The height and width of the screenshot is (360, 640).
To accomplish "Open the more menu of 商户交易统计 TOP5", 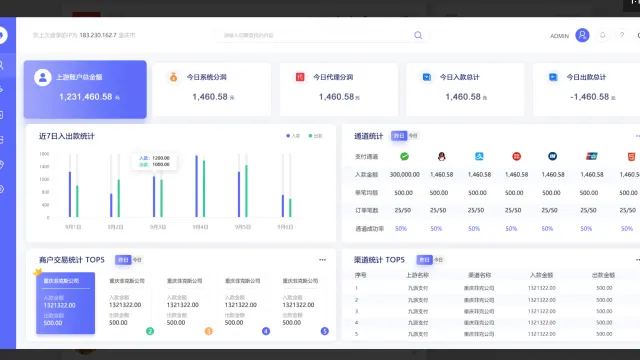I will pos(322,260).
